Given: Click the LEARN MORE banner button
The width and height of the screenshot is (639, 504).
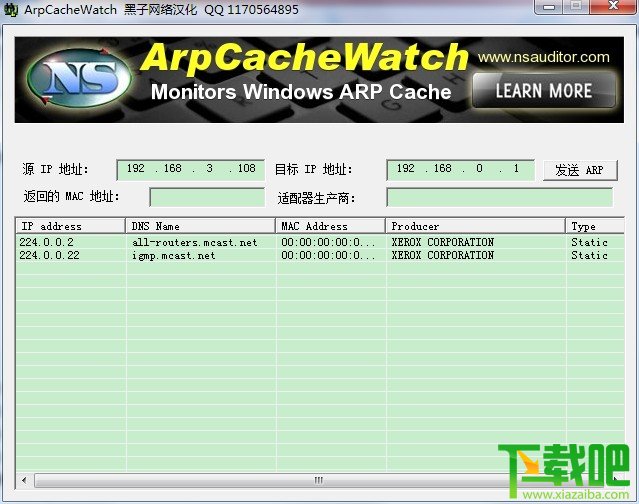Looking at the screenshot, I should click(544, 90).
